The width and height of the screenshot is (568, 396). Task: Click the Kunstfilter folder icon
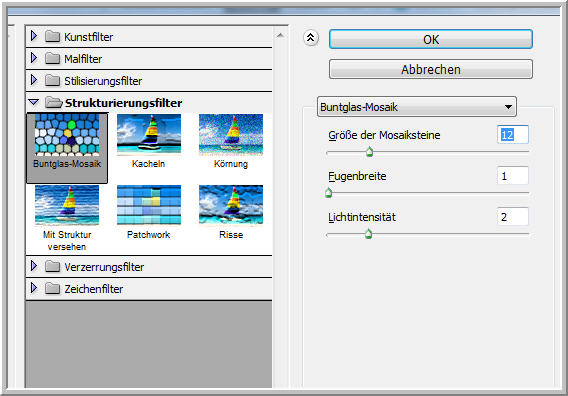tap(53, 36)
